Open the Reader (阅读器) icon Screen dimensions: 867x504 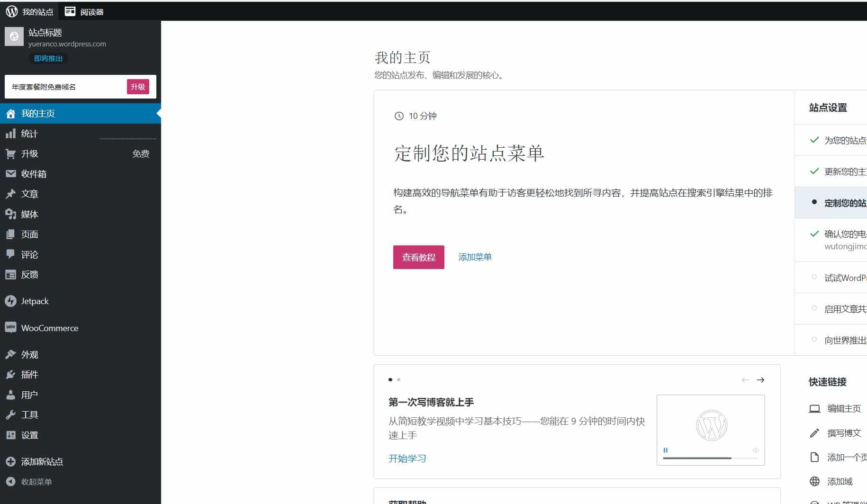tap(70, 11)
